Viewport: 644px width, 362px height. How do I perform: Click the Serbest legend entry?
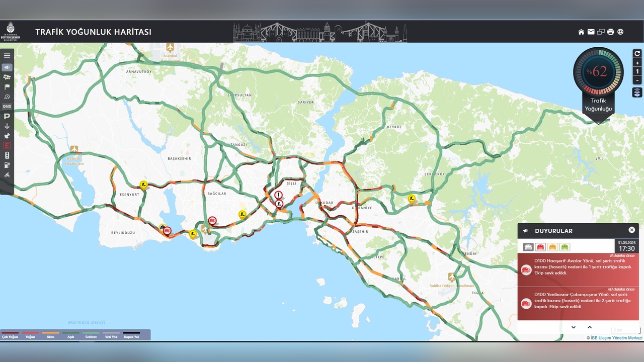91,334
